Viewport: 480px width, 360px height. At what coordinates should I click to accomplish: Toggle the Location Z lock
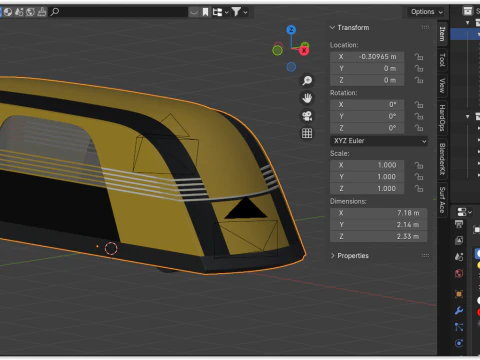419,80
